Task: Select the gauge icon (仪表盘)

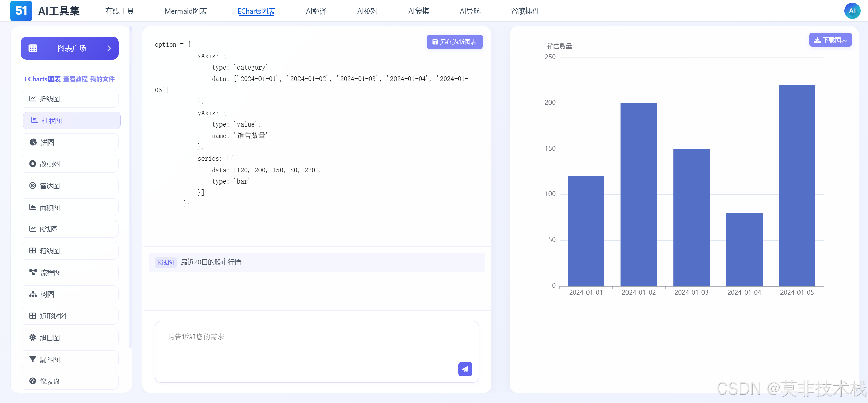Action: tap(33, 381)
